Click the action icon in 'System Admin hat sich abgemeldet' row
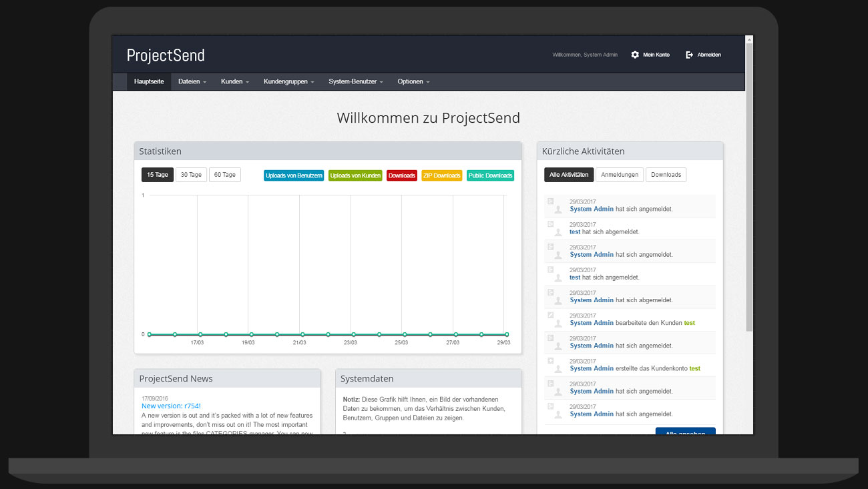Image resolution: width=868 pixels, height=489 pixels. click(x=551, y=292)
